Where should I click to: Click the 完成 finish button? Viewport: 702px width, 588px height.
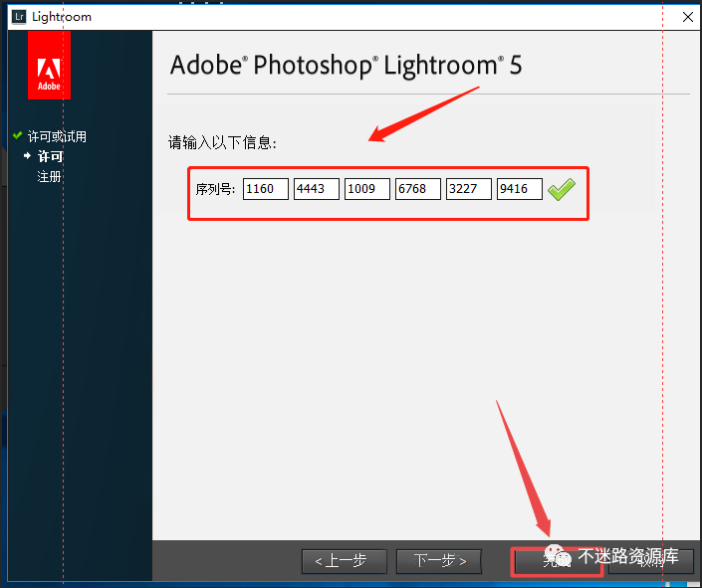[557, 561]
